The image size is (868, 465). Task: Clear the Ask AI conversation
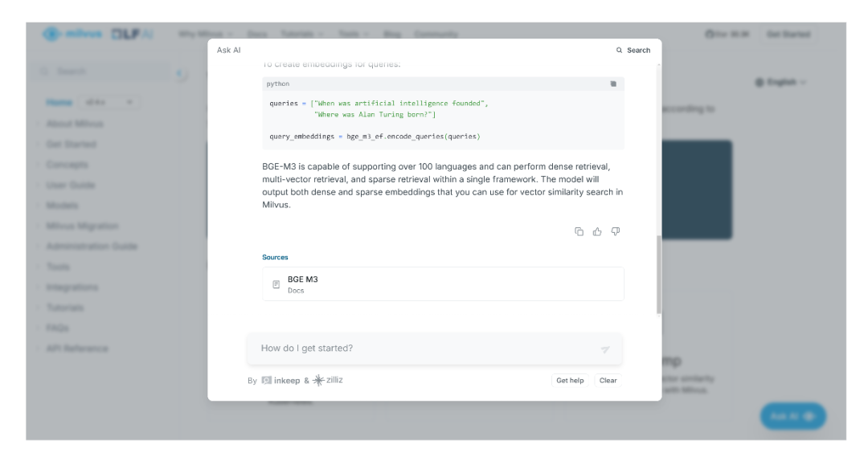[608, 381]
